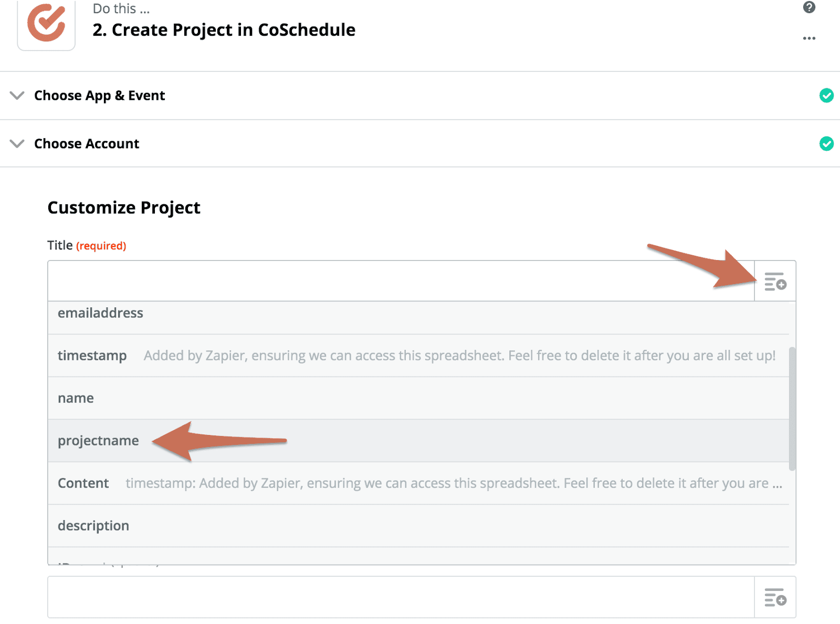Click the green checkmark next to Choose App & Event
This screenshot has width=840, height=624.
[x=826, y=95]
